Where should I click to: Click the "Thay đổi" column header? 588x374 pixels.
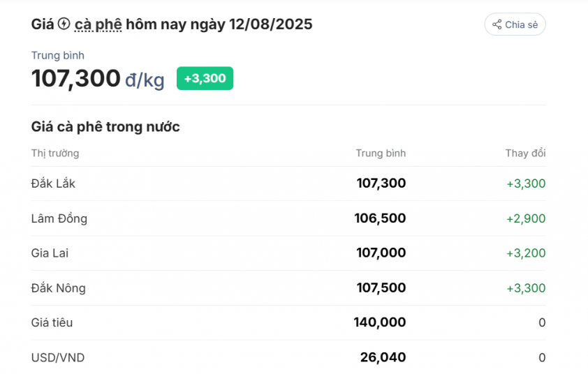pyautogui.click(x=525, y=153)
